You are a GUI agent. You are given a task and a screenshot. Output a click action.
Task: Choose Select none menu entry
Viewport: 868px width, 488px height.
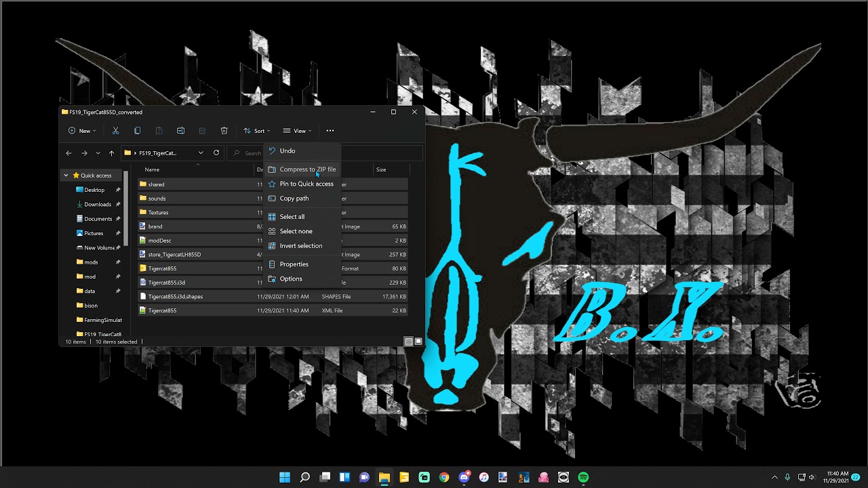pos(301,231)
